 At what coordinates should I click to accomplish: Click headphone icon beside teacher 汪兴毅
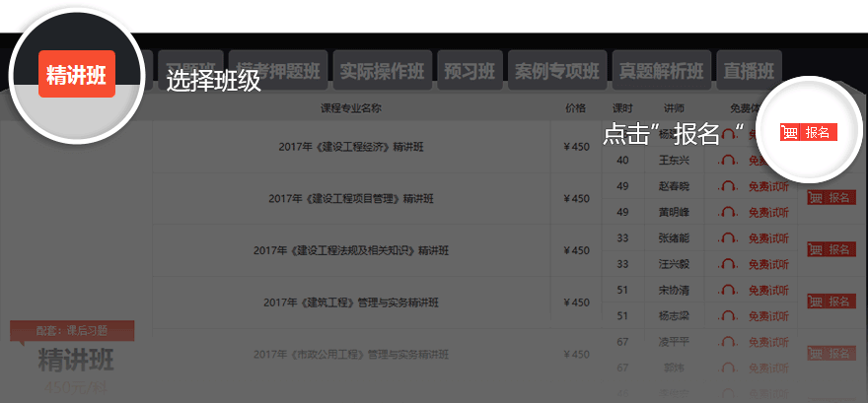728,263
